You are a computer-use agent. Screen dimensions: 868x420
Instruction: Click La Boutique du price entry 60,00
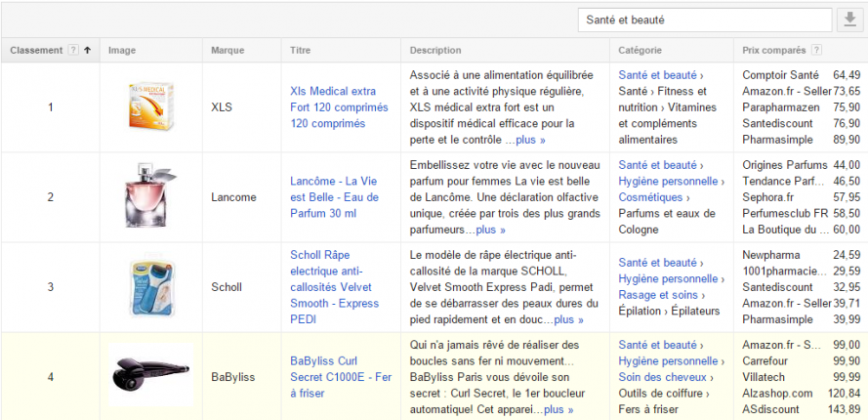pos(802,229)
